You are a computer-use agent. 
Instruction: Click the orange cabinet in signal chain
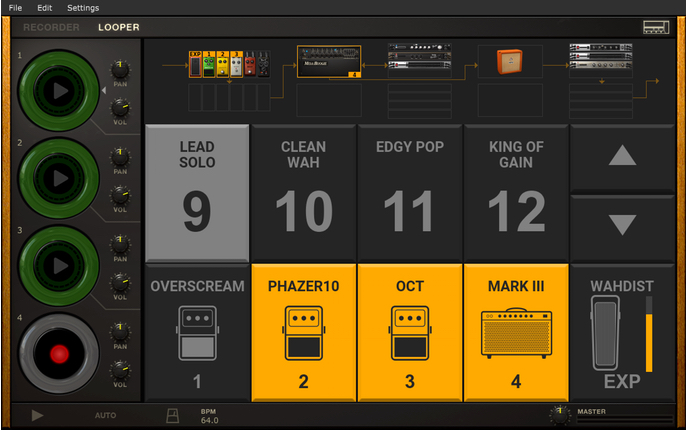510,63
